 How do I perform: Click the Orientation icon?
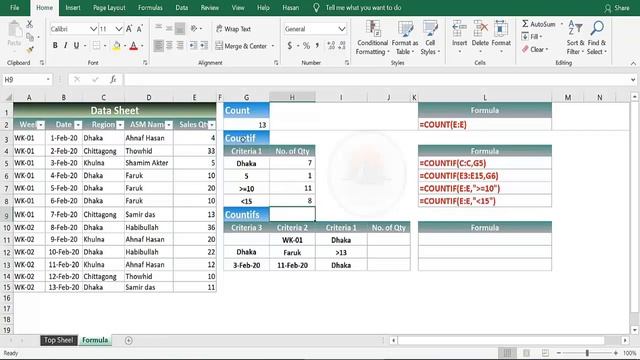pos(194,28)
